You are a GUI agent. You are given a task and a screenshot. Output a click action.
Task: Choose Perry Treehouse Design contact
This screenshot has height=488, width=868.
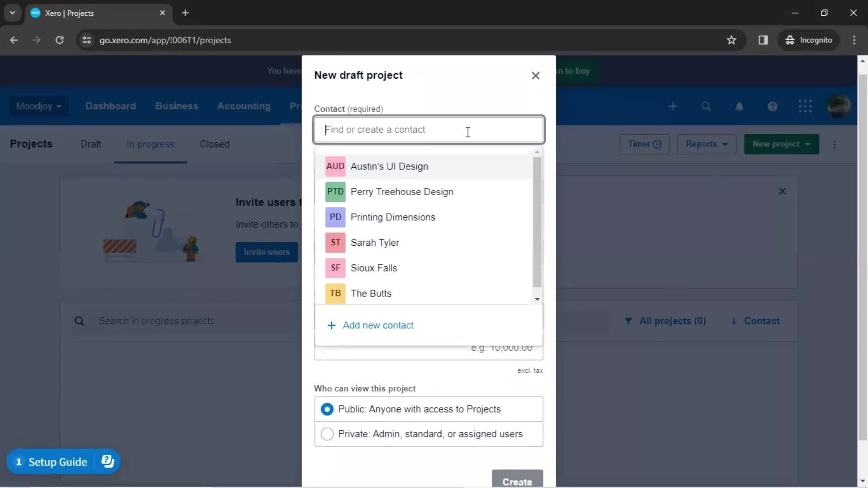[424, 192]
